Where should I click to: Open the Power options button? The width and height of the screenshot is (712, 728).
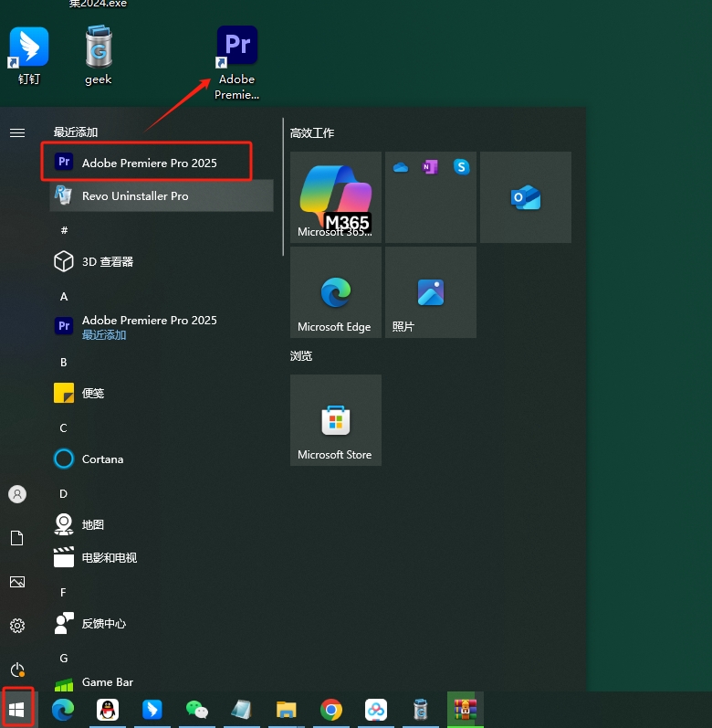[17, 670]
